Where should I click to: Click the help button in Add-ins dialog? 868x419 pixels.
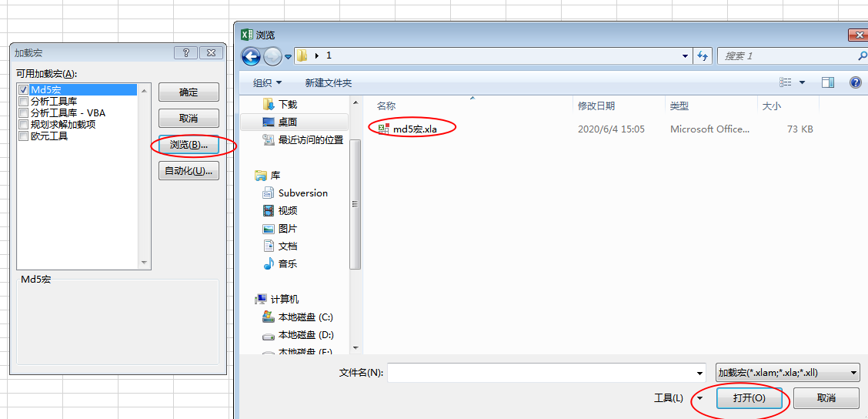(x=186, y=52)
